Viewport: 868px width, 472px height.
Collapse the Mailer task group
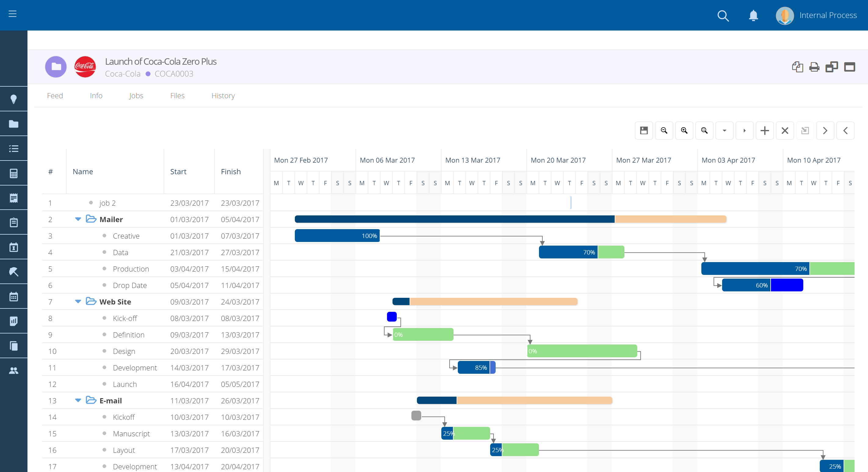pyautogui.click(x=78, y=219)
